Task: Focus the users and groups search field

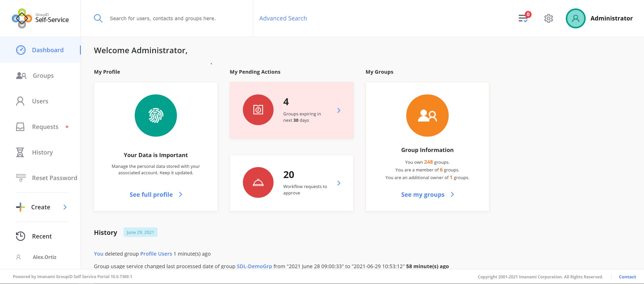Action: pos(163,18)
